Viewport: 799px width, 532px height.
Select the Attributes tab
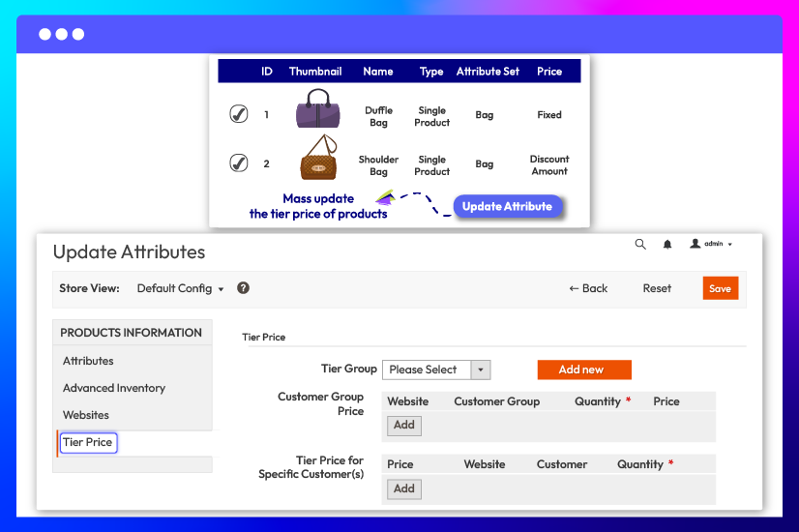pos(88,361)
